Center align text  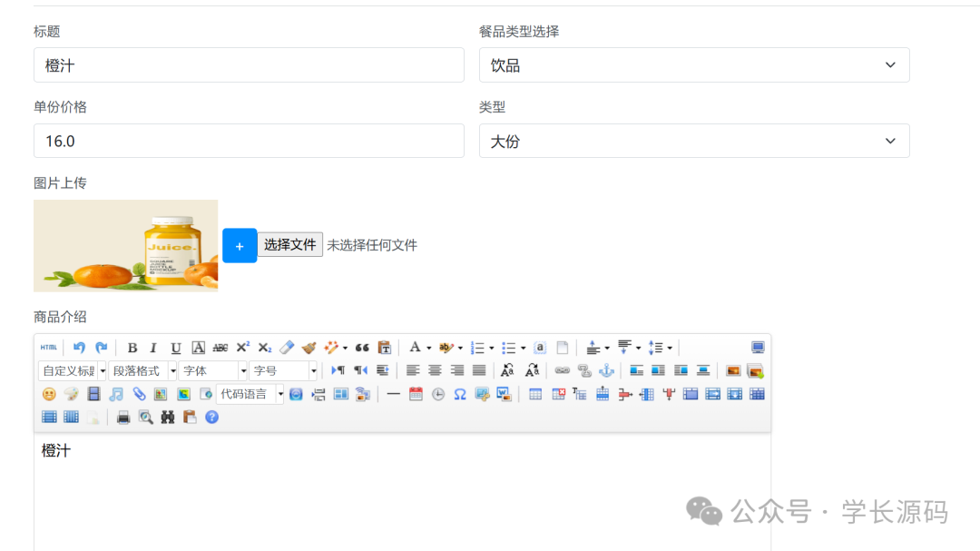(435, 371)
